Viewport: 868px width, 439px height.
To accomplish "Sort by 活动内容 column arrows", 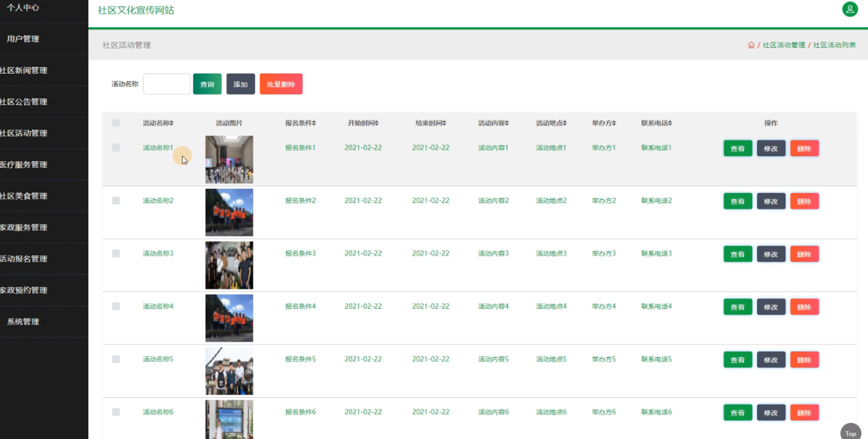I will pyautogui.click(x=507, y=123).
